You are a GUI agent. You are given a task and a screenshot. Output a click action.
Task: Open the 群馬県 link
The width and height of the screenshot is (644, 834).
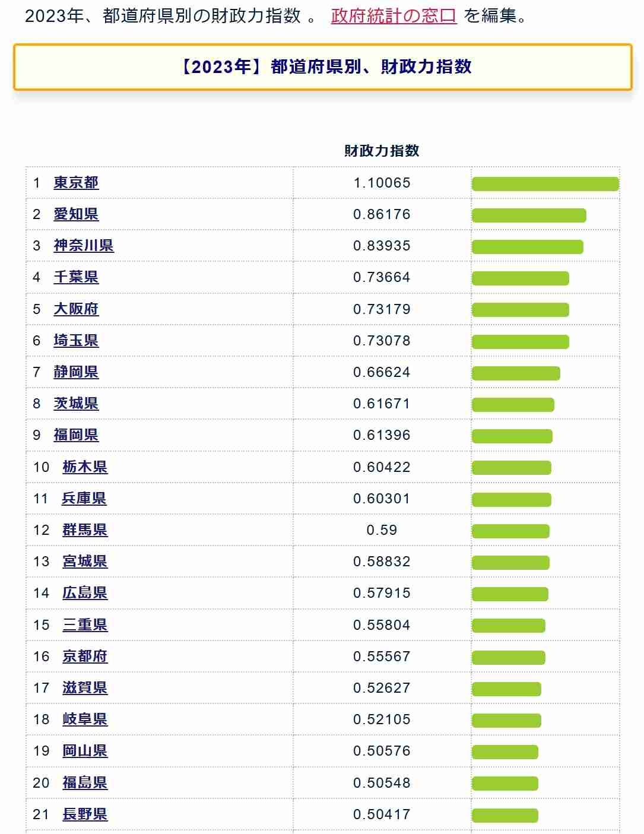click(x=85, y=530)
